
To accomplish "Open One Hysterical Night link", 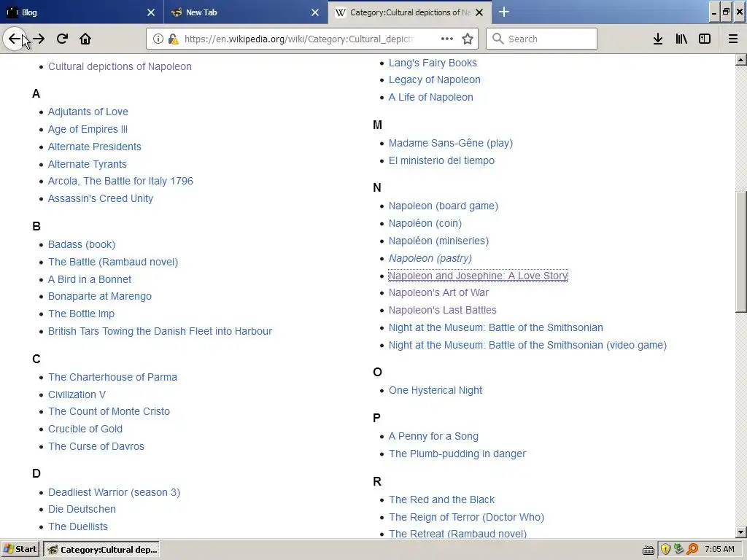I will coord(436,390).
